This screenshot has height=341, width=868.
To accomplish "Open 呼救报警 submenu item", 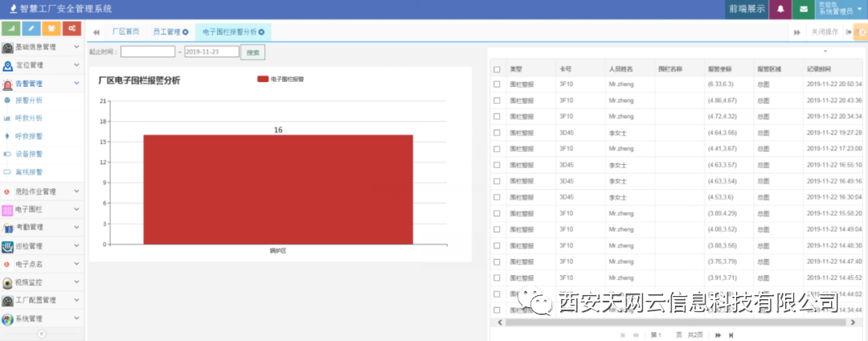I will click(x=29, y=136).
